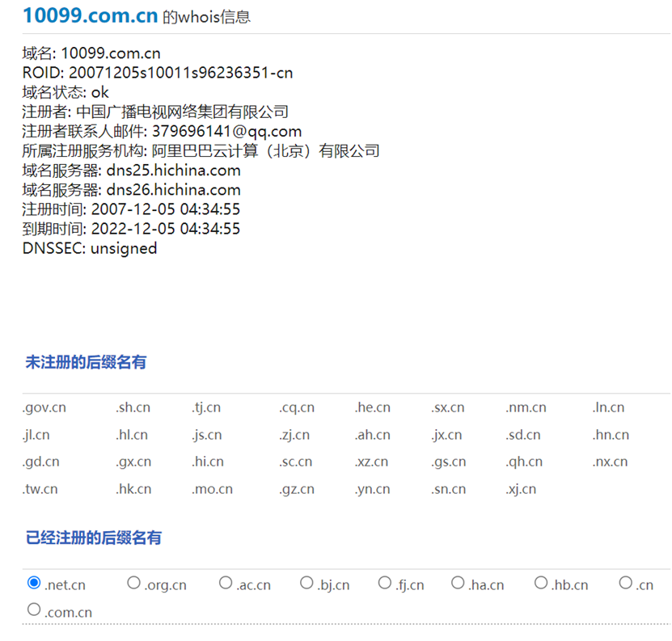
Task: Select the .hb.cn radio button
Action: click(x=541, y=583)
